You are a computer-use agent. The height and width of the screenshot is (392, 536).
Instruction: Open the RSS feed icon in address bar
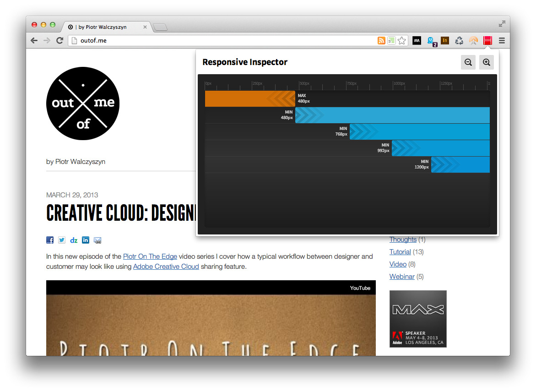click(x=381, y=41)
